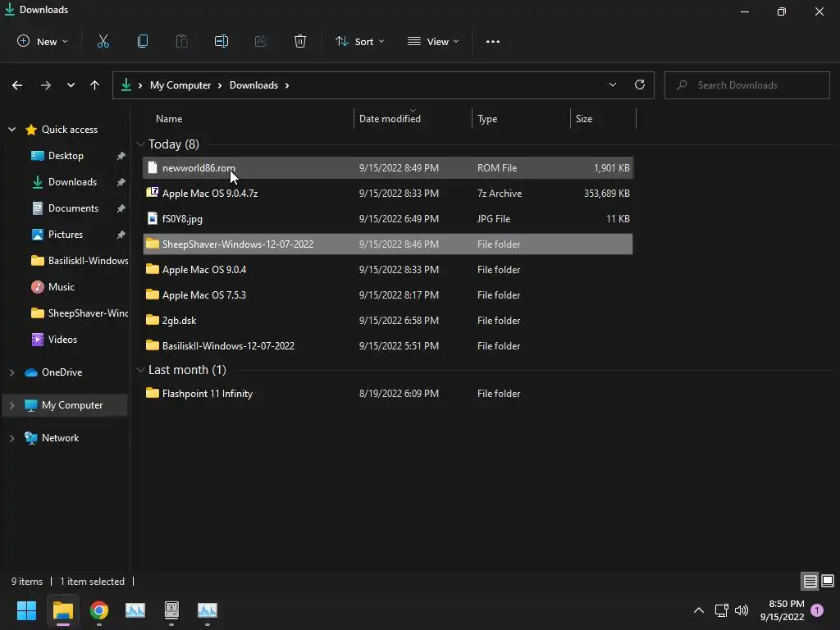The image size is (840, 630).
Task: Select the Apple Mac OS 9.0.4 folder
Action: tap(388, 269)
